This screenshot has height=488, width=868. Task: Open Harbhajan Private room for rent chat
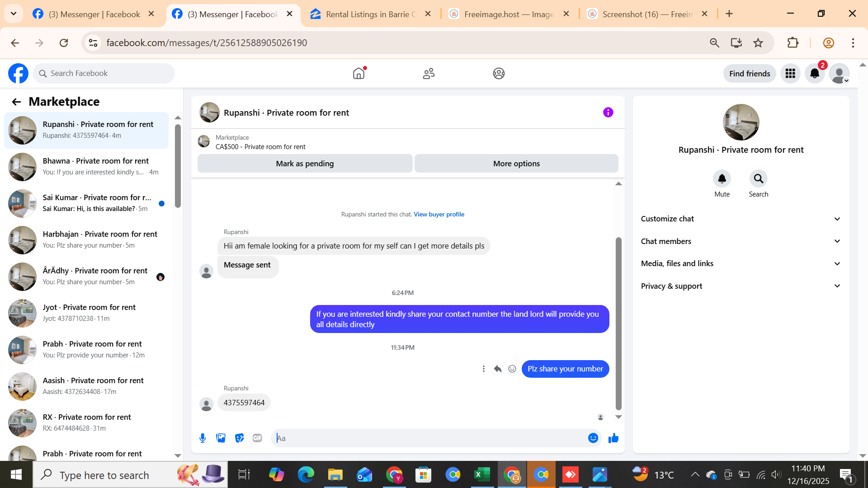86,240
